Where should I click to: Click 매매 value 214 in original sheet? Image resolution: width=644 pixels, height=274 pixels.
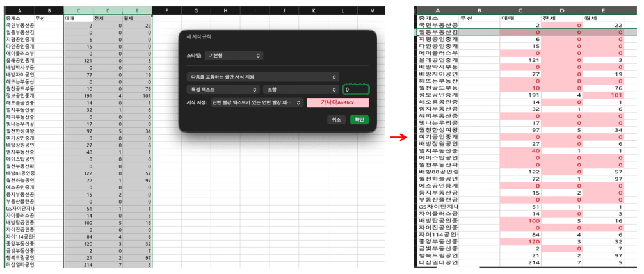79,266
